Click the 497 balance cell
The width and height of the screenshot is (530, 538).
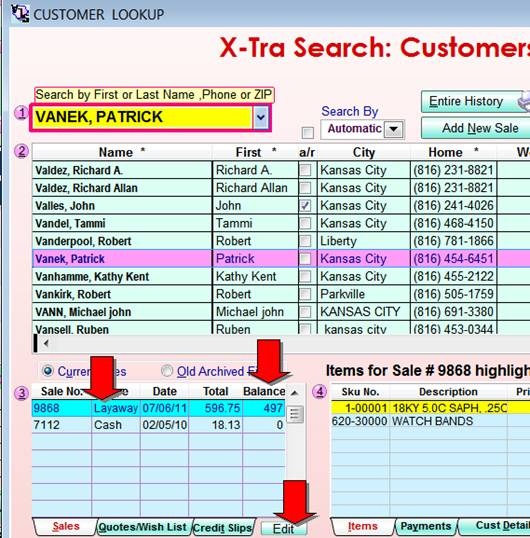tap(264, 408)
